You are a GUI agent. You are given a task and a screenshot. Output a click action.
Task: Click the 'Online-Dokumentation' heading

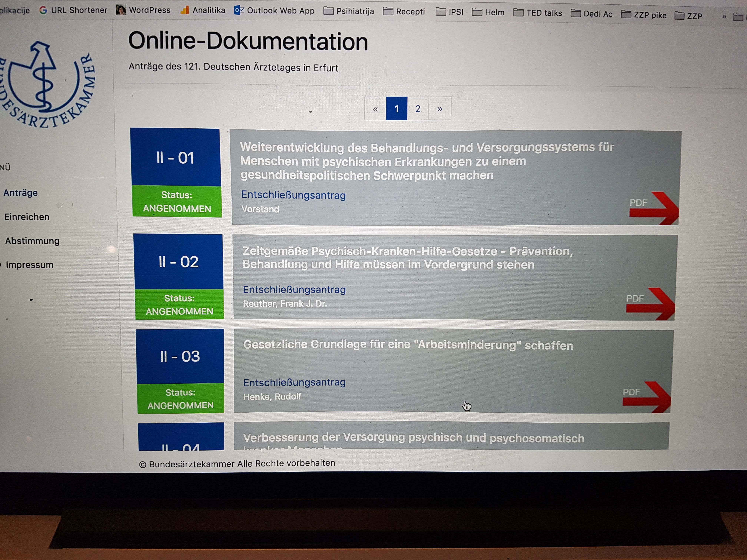click(248, 41)
